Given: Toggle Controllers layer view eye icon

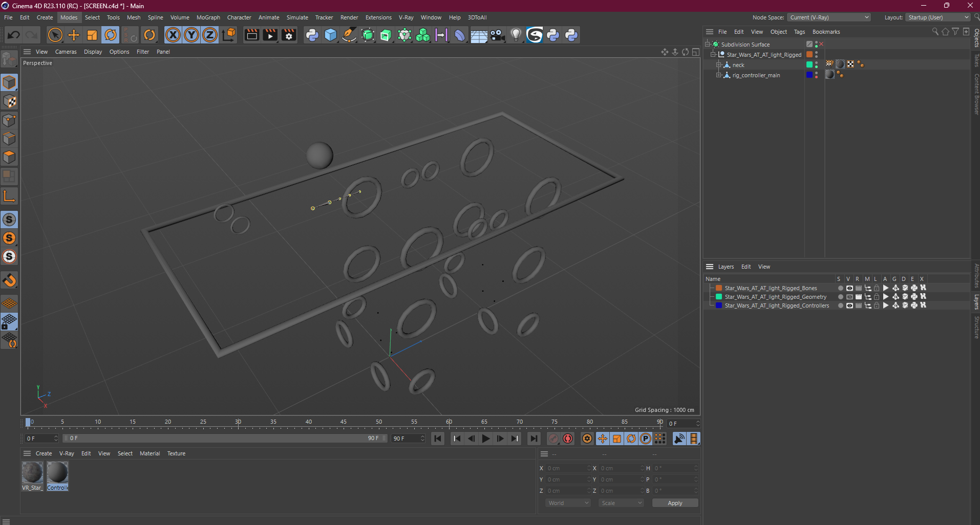Looking at the screenshot, I should tap(849, 305).
